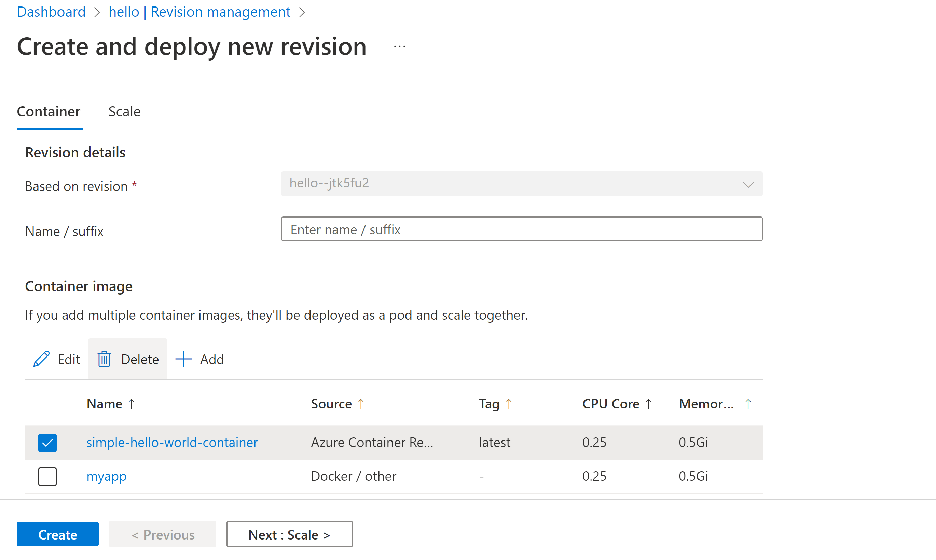936x560 pixels.
Task: Click Next : Scale button
Action: click(x=289, y=534)
